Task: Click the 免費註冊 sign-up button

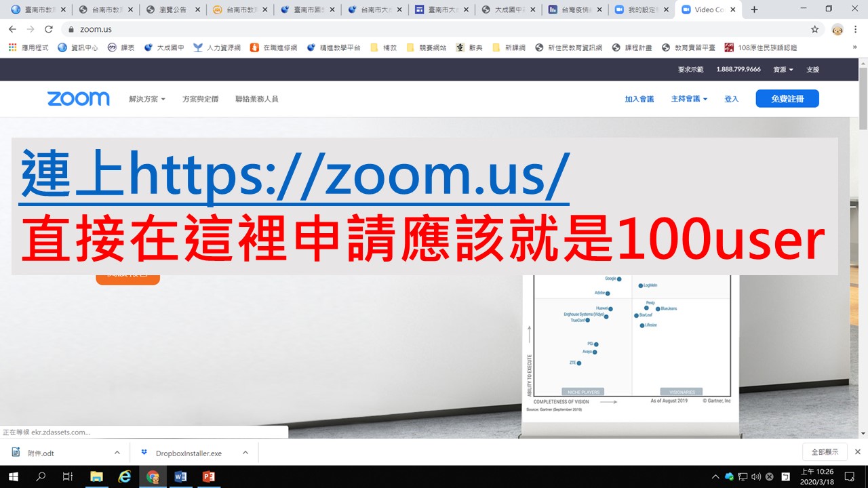Action: [x=787, y=99]
